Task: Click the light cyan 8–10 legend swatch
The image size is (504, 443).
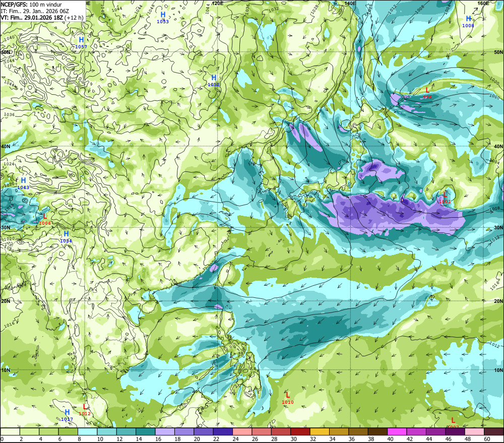Action: pos(88,432)
